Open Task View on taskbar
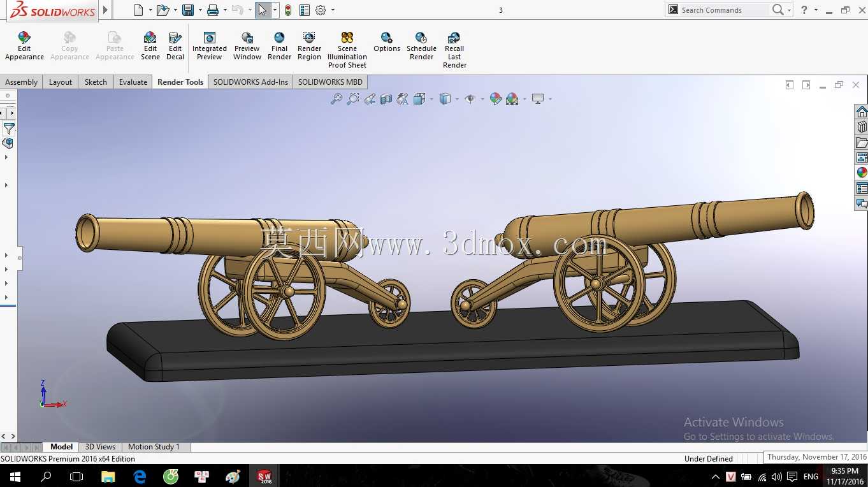Viewport: 868px width, 487px height. 76,476
